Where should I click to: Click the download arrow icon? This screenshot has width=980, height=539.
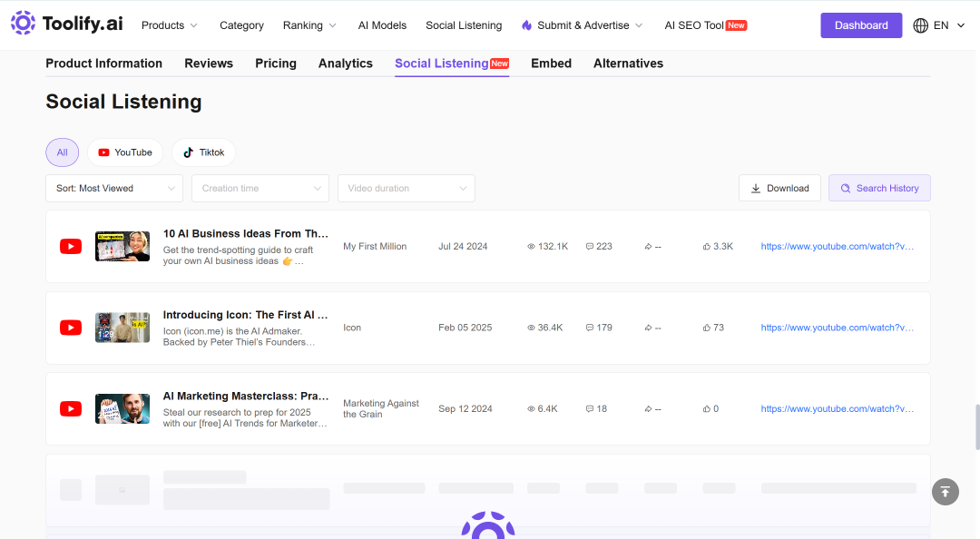[x=756, y=188]
